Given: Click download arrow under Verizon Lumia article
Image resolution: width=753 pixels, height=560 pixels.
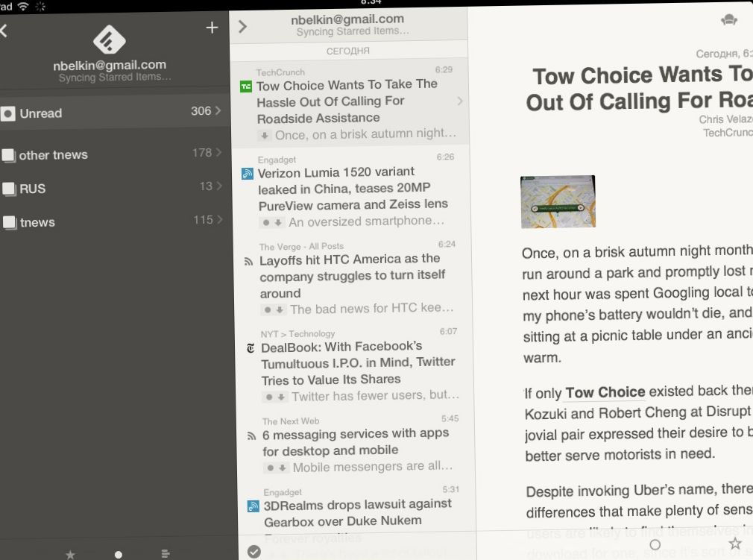Looking at the screenshot, I should 278,222.
